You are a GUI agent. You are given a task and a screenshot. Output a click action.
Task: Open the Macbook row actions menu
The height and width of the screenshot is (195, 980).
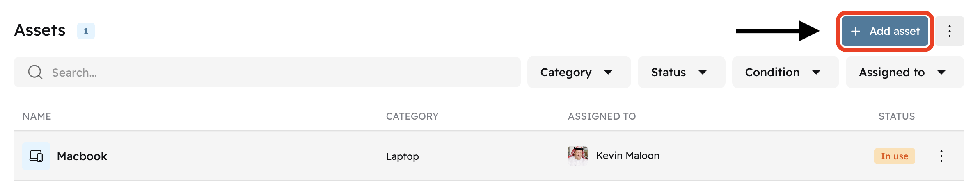[x=941, y=156]
